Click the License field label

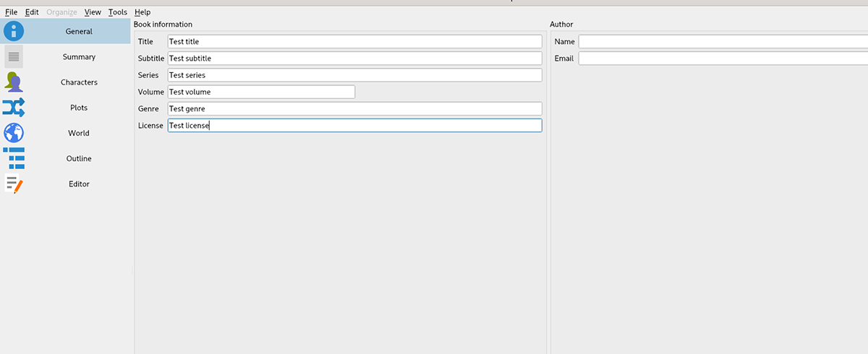point(150,126)
